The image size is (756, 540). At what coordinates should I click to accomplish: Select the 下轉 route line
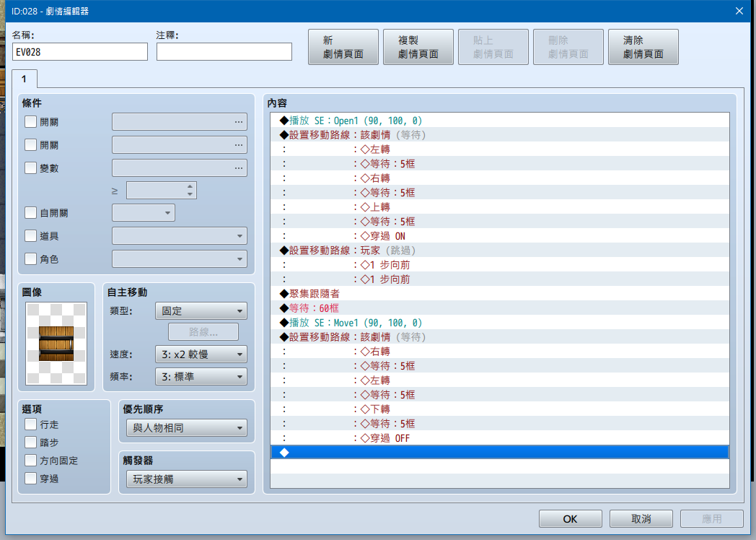point(499,409)
